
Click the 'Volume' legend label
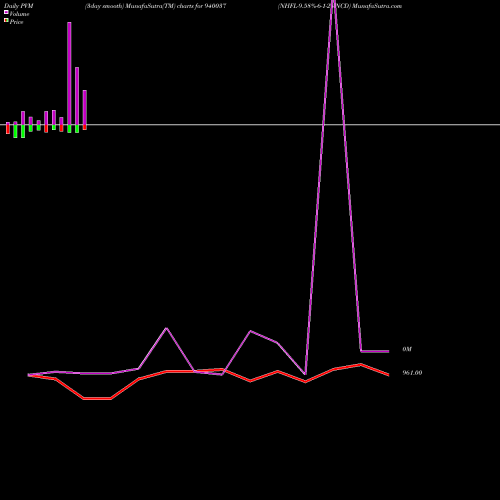[19, 14]
